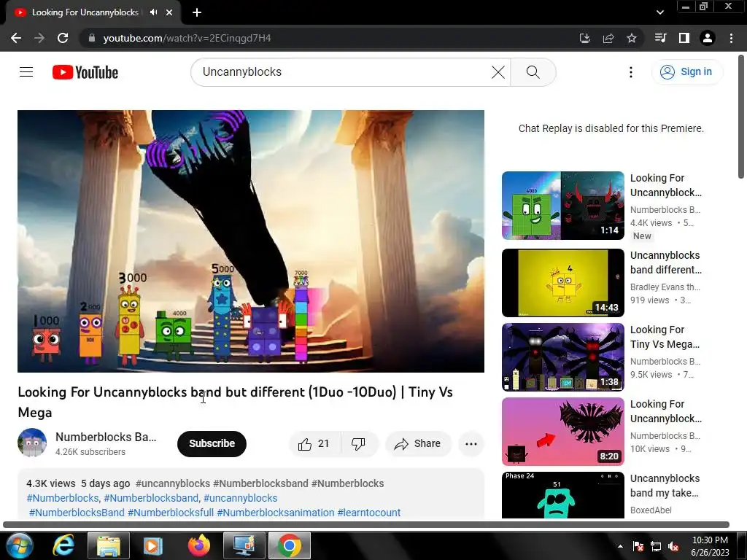The height and width of the screenshot is (560, 747).
Task: Click #uncannyblocks hashtag beside the view count
Action: point(172,483)
